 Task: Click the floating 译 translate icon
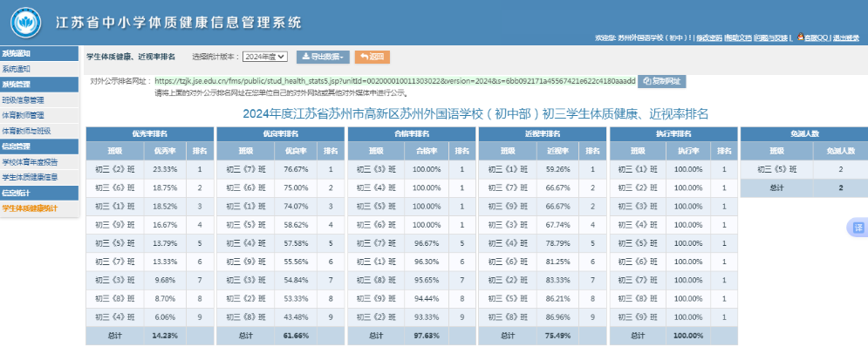pyautogui.click(x=858, y=228)
